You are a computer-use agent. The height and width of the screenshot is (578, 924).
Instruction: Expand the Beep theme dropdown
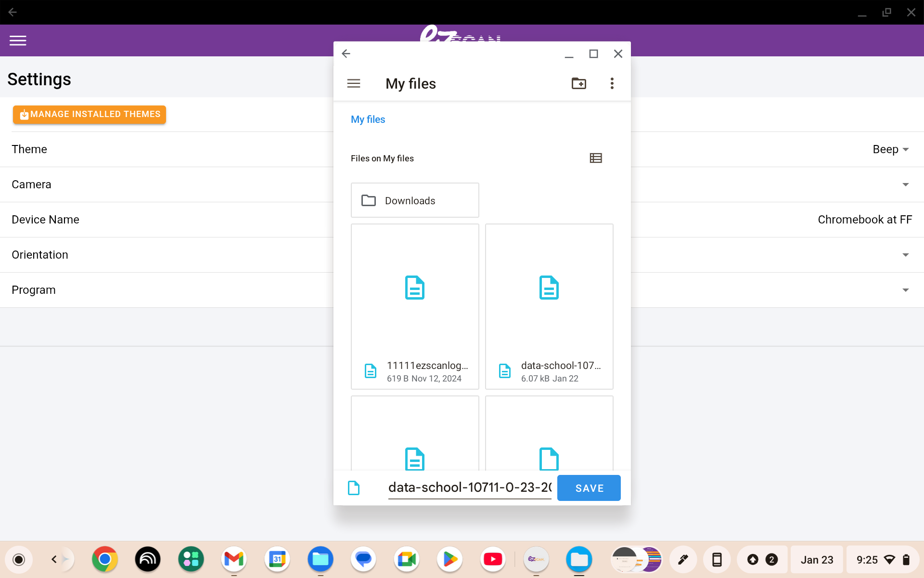(891, 149)
